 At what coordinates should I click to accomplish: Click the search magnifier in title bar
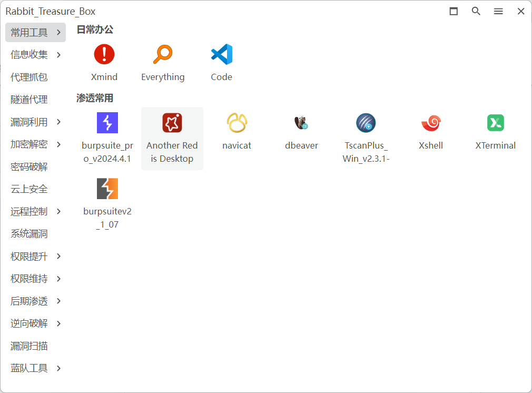click(476, 11)
